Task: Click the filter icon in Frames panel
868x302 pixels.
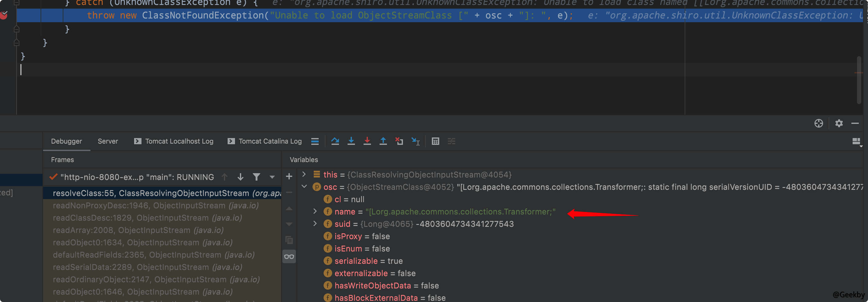Action: pyautogui.click(x=257, y=177)
